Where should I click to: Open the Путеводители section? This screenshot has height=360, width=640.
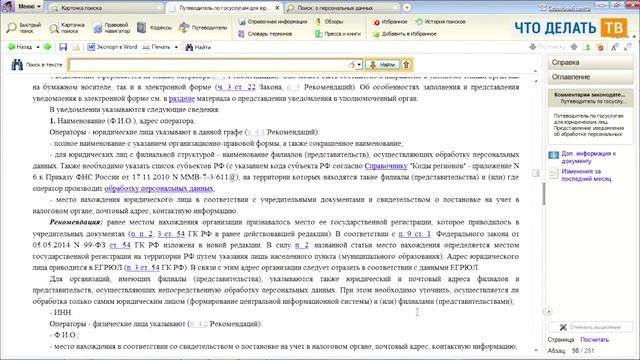(x=203, y=28)
